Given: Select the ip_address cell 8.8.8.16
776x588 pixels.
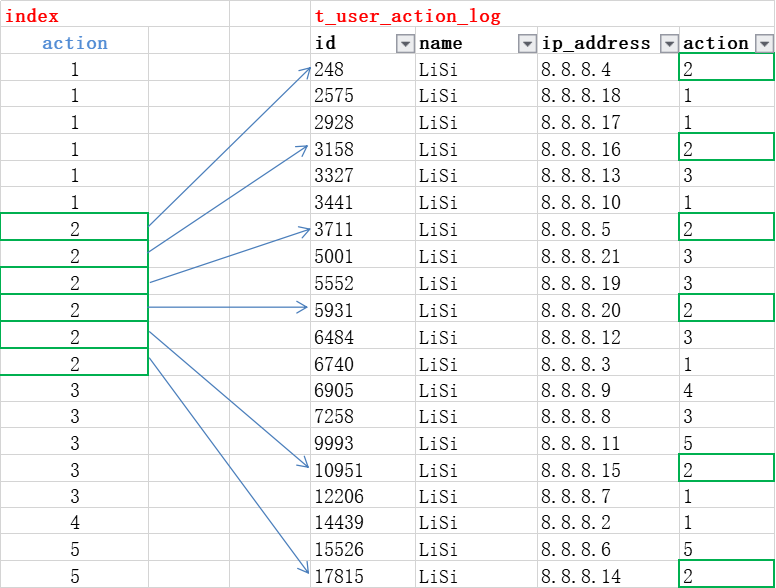Looking at the screenshot, I should click(x=608, y=147).
